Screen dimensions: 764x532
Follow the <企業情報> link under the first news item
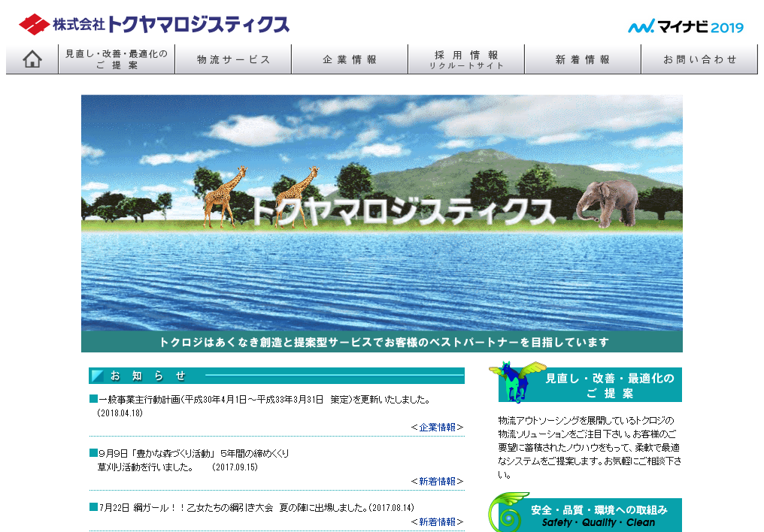[x=438, y=425]
